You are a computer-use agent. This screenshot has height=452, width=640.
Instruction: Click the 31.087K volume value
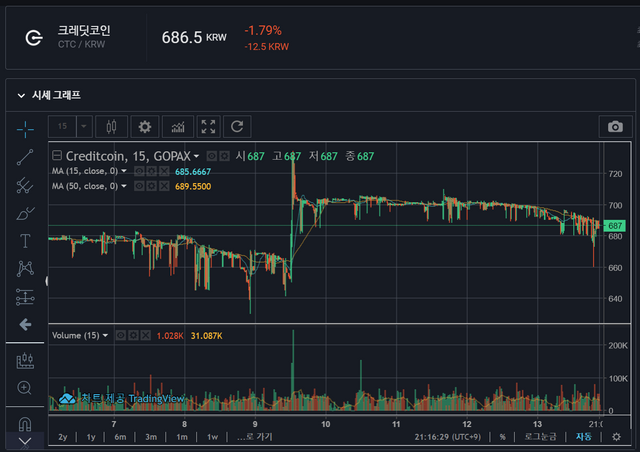207,336
